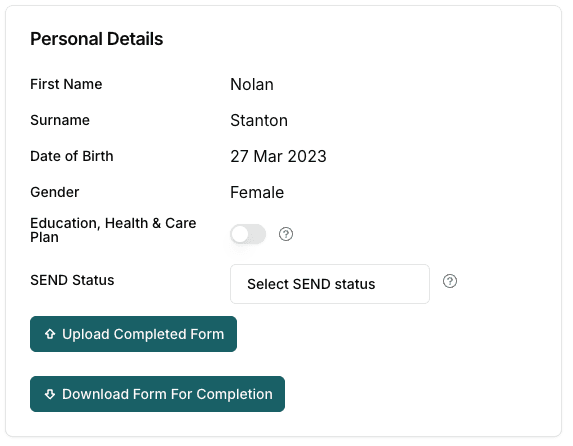Screen dimensions: 573x446
Task: Click upload arrow icon in Upload Completed Form
Action: [x=50, y=334]
